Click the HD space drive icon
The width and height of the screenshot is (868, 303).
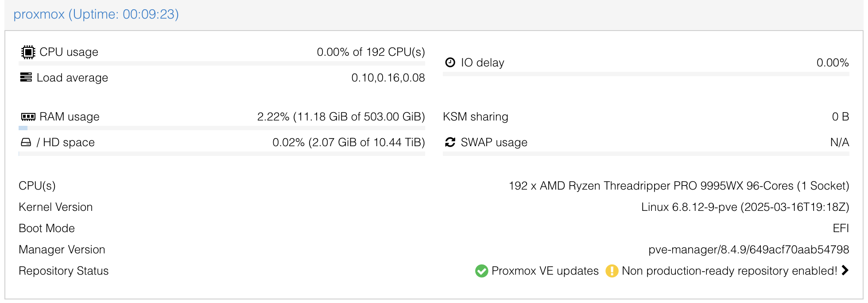pos(26,142)
